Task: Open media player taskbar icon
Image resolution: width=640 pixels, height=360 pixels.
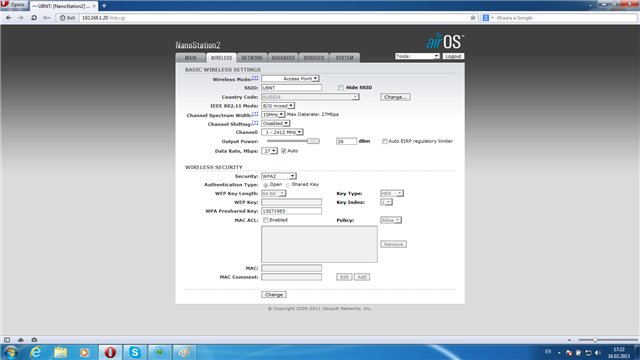Action: [x=84, y=352]
